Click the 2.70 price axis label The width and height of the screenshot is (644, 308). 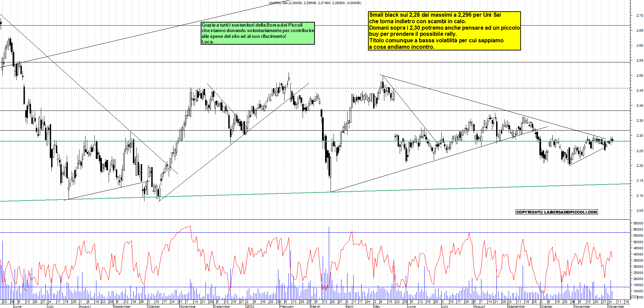point(640,15)
